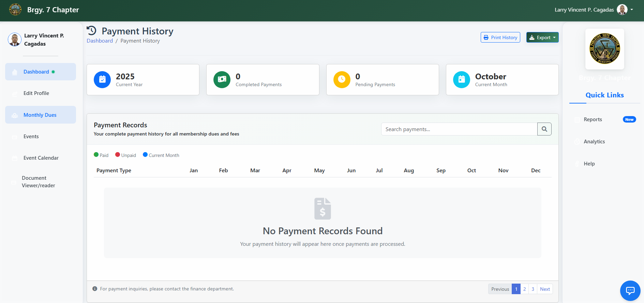Select Edit Profile in the sidebar

tap(36, 93)
